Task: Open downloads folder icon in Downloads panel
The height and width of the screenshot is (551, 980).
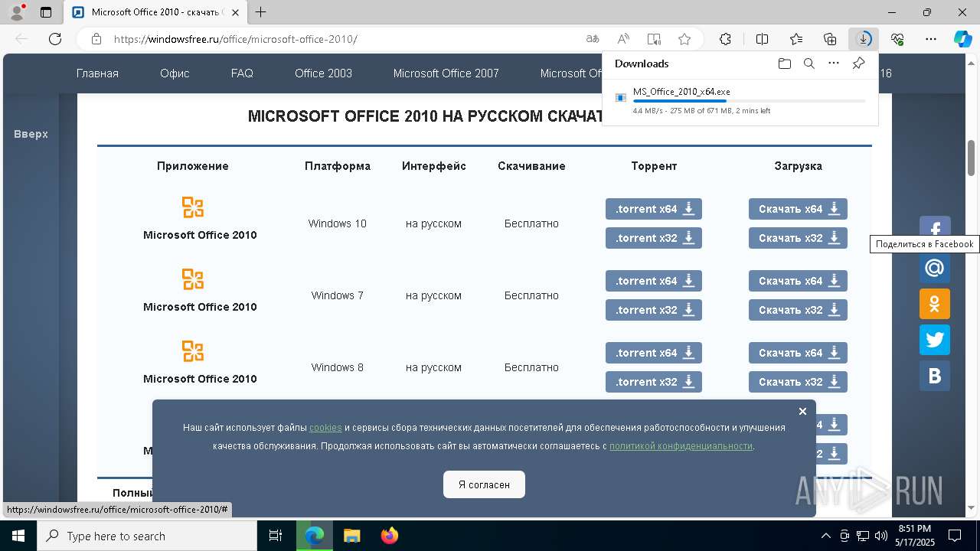Action: tap(784, 64)
